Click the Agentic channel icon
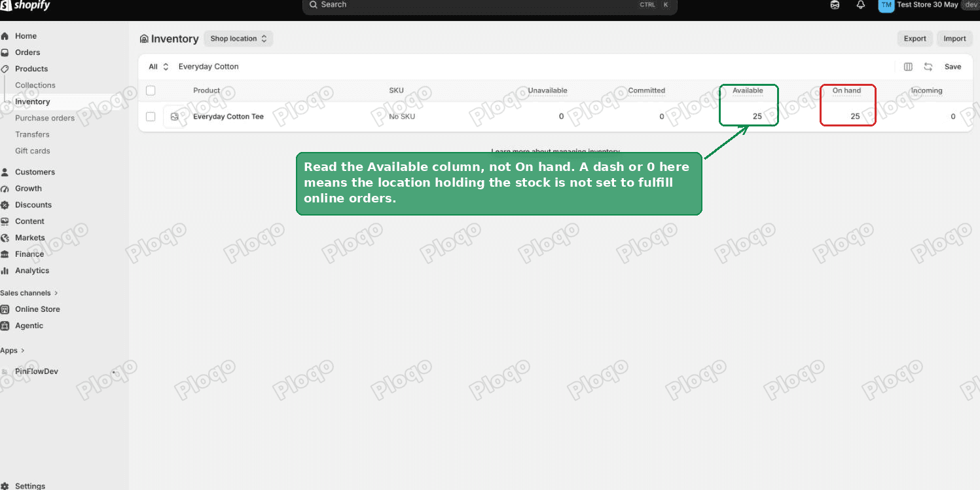The image size is (980, 490). pyautogui.click(x=5, y=326)
